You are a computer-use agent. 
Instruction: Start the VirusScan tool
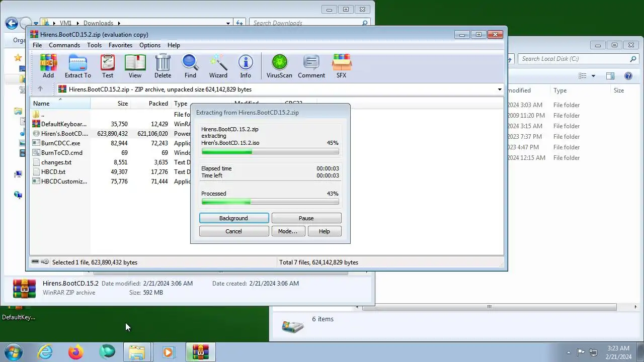tap(279, 66)
